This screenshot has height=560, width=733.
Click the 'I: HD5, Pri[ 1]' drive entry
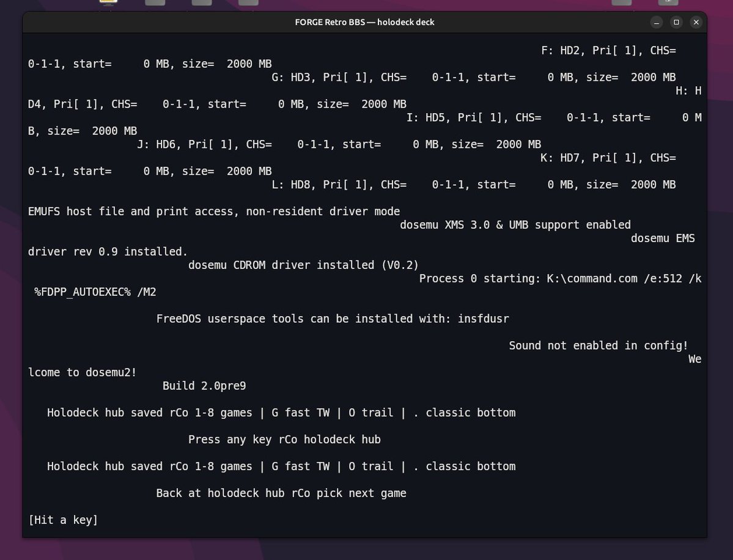click(554, 117)
